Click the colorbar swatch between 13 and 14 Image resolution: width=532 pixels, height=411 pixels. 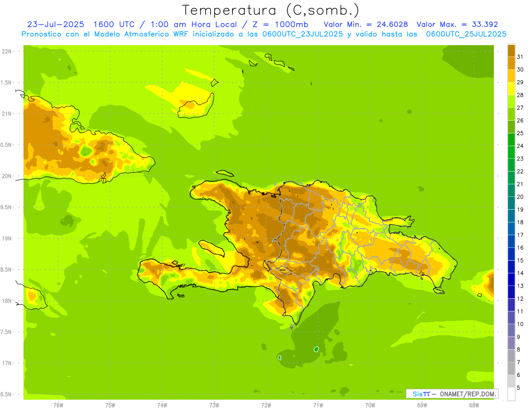point(511,280)
